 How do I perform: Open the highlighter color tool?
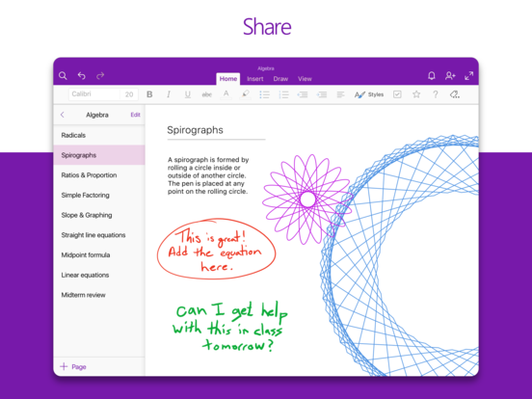246,94
